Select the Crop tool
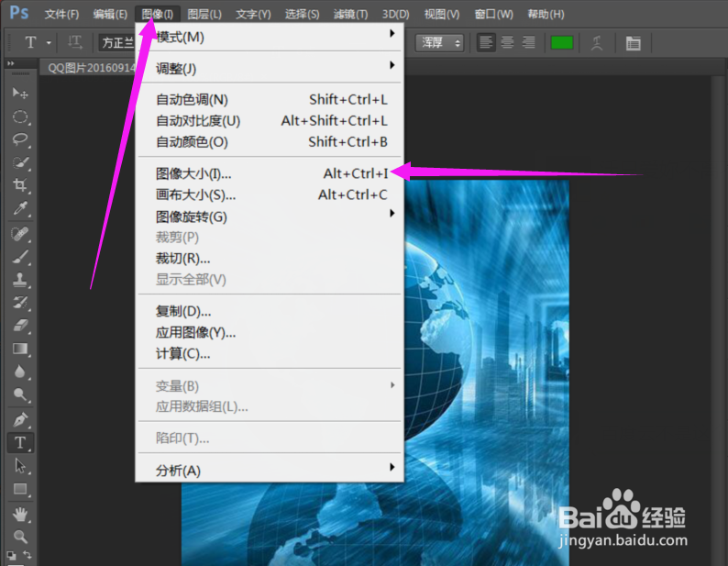The image size is (728, 566). [x=20, y=185]
